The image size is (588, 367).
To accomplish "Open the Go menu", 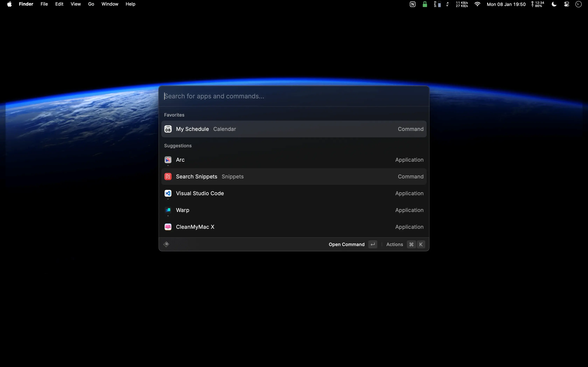I will pyautogui.click(x=91, y=4).
